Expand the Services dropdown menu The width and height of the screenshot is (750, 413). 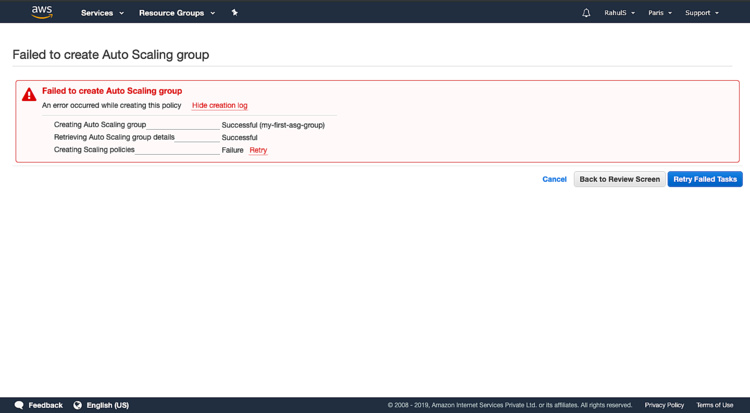click(102, 13)
